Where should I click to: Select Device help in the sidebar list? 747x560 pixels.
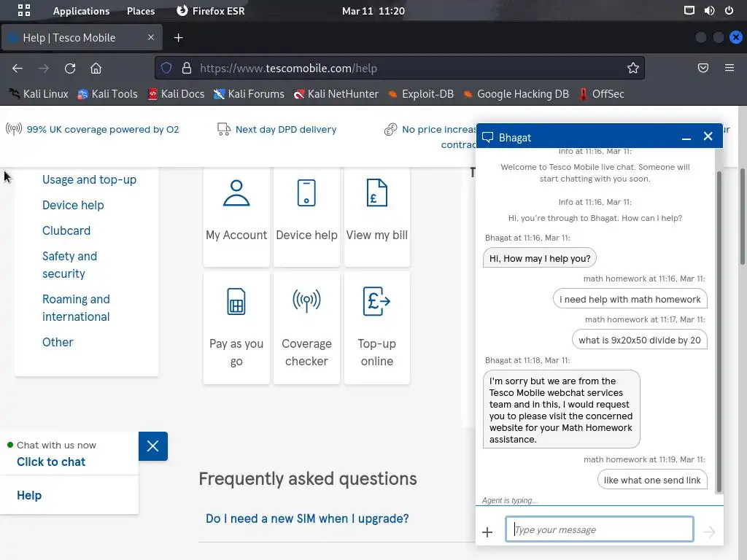coord(73,205)
